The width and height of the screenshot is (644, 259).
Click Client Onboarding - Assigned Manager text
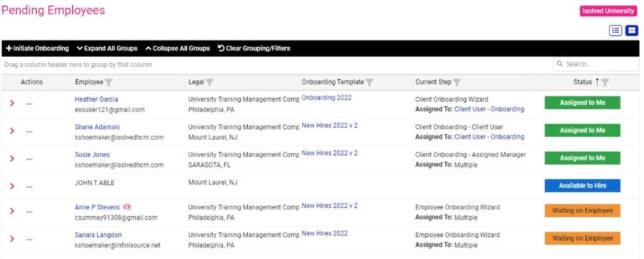click(x=470, y=155)
